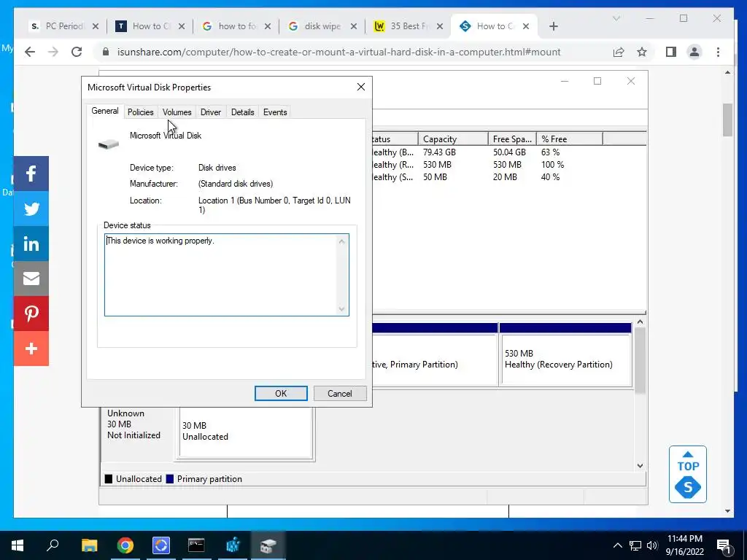Share on LinkedIn sidebar icon
This screenshot has width=747, height=560.
[31, 244]
